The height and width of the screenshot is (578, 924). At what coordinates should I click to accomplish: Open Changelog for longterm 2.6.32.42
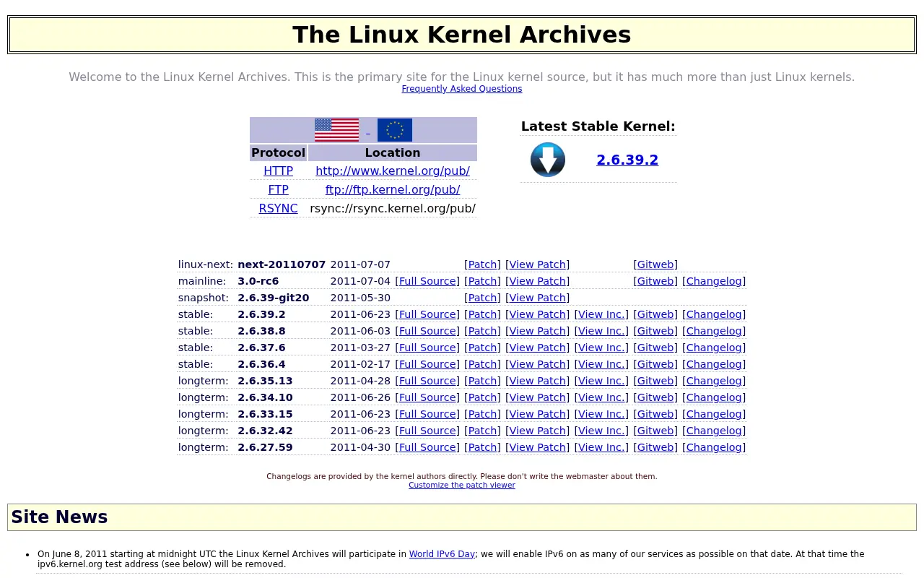point(714,431)
